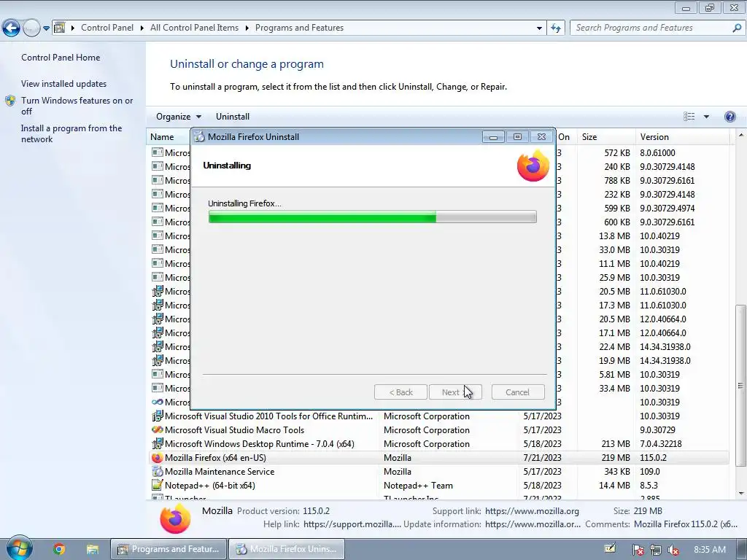
Task: Open the address bar history dropdown
Action: click(x=539, y=28)
